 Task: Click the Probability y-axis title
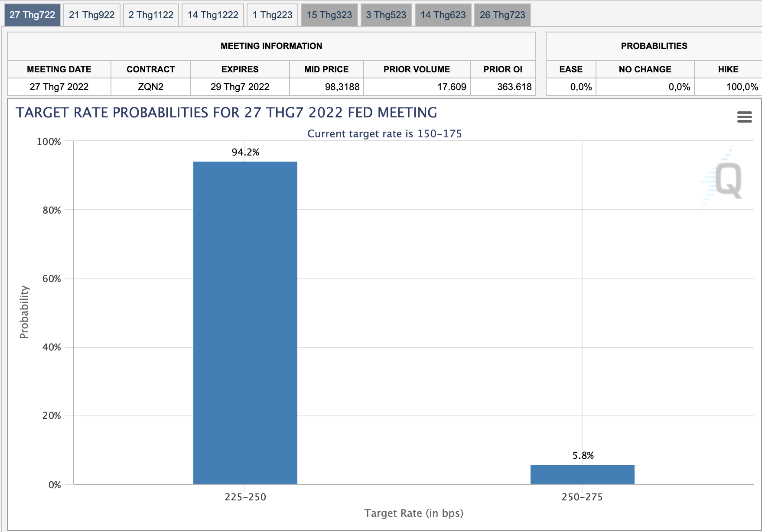24,312
